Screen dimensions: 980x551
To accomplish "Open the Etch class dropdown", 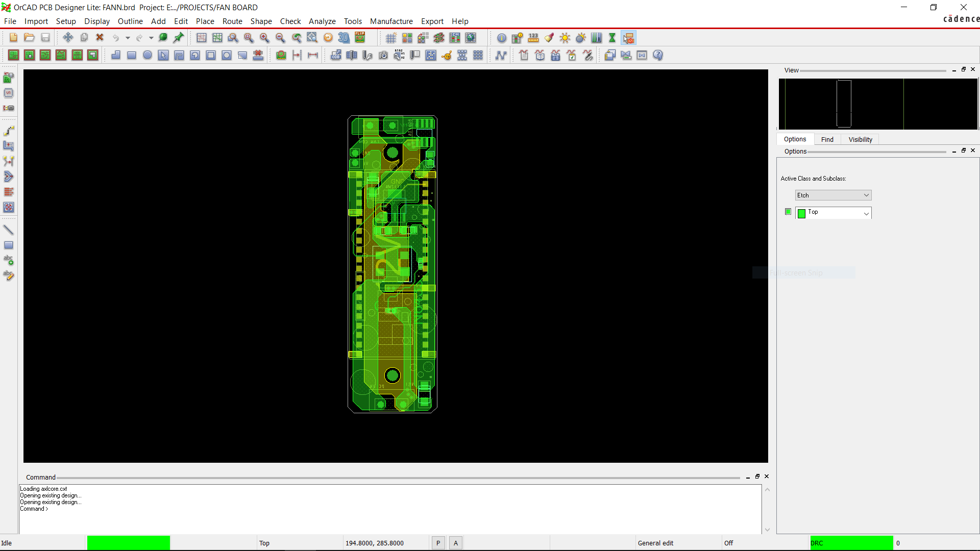I will (833, 195).
